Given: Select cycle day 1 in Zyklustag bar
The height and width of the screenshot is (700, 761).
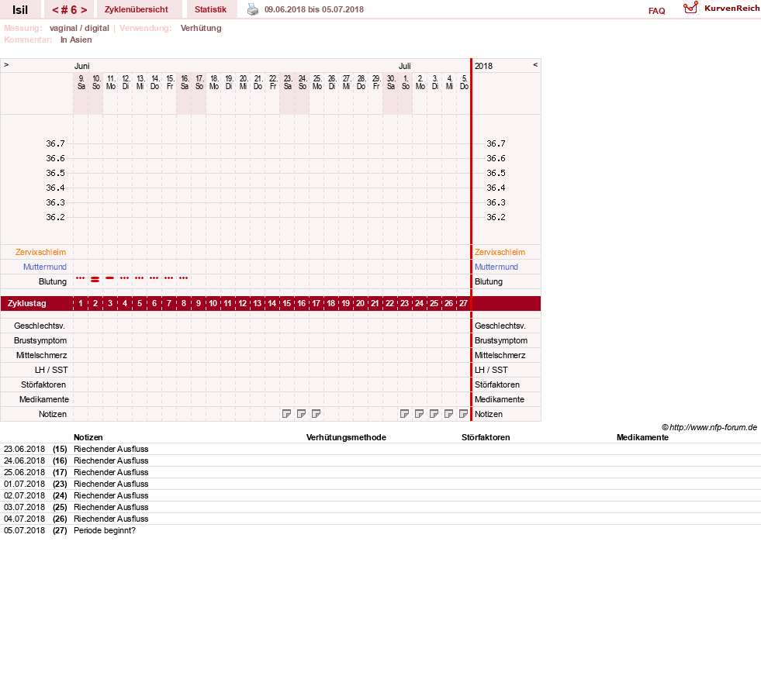Looking at the screenshot, I should pos(81,303).
